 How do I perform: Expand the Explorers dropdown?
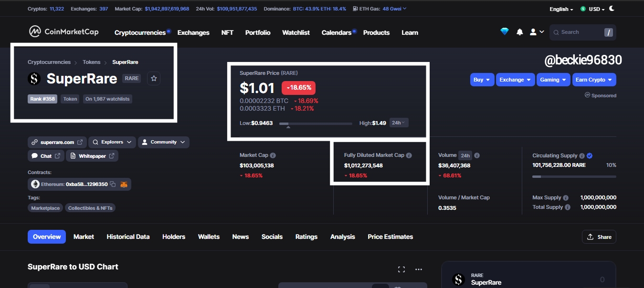112,142
